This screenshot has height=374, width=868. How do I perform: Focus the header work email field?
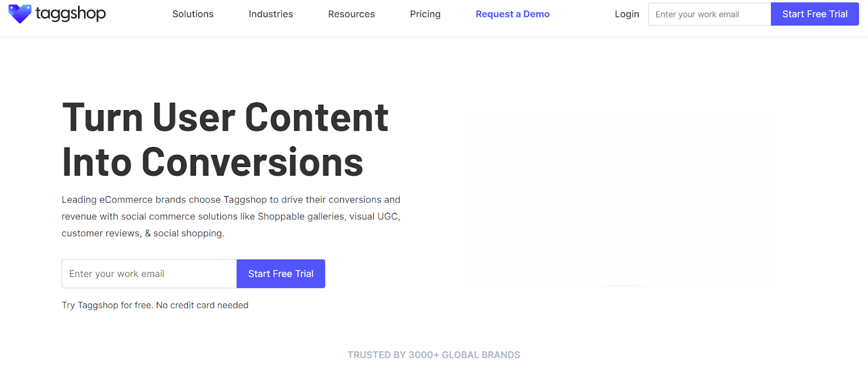pyautogui.click(x=709, y=14)
